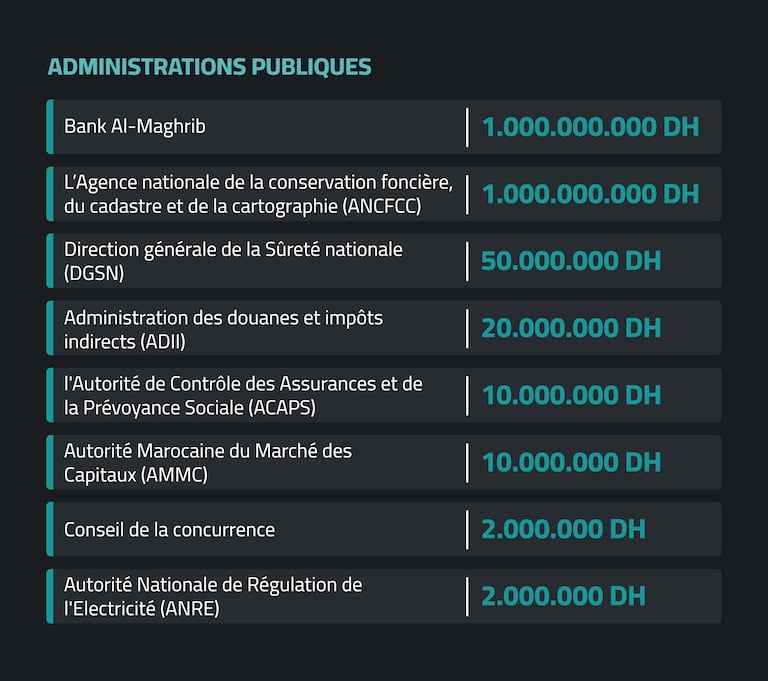Screen dimensions: 768x681
Task: Select the ANRE Electricité regulator label
Action: 213,596
